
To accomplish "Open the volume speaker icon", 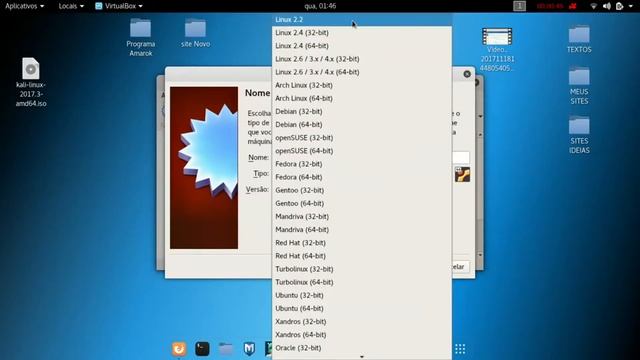I will [607, 6].
